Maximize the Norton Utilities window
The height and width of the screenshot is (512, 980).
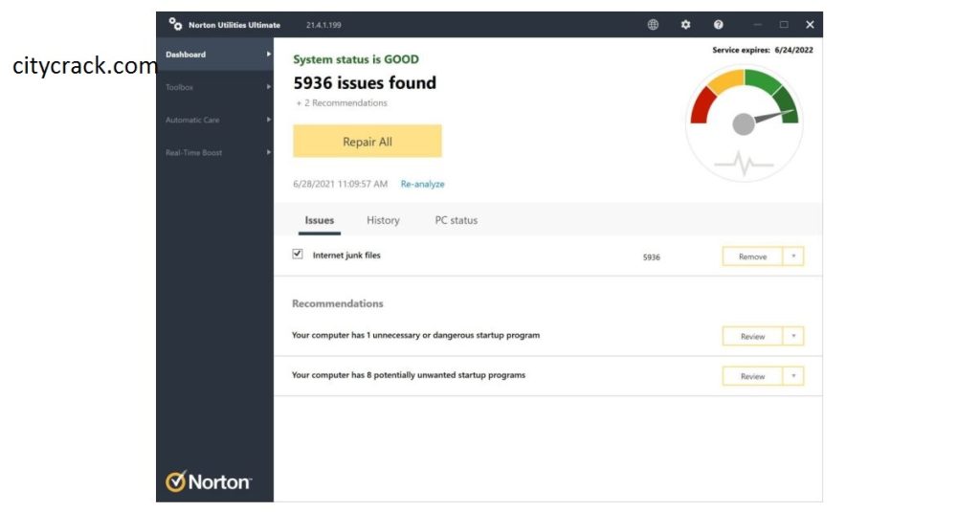coord(783,24)
